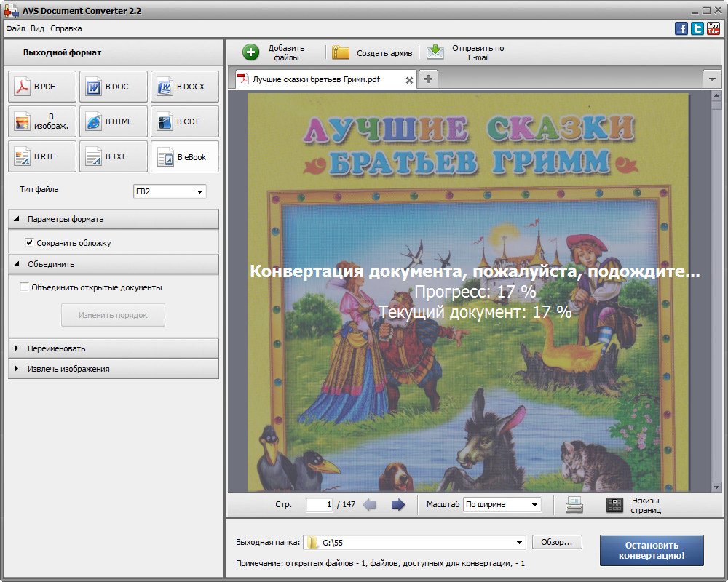Uncheck Сохранить обложку checkbox
This screenshot has width=728, height=582.
(x=29, y=242)
